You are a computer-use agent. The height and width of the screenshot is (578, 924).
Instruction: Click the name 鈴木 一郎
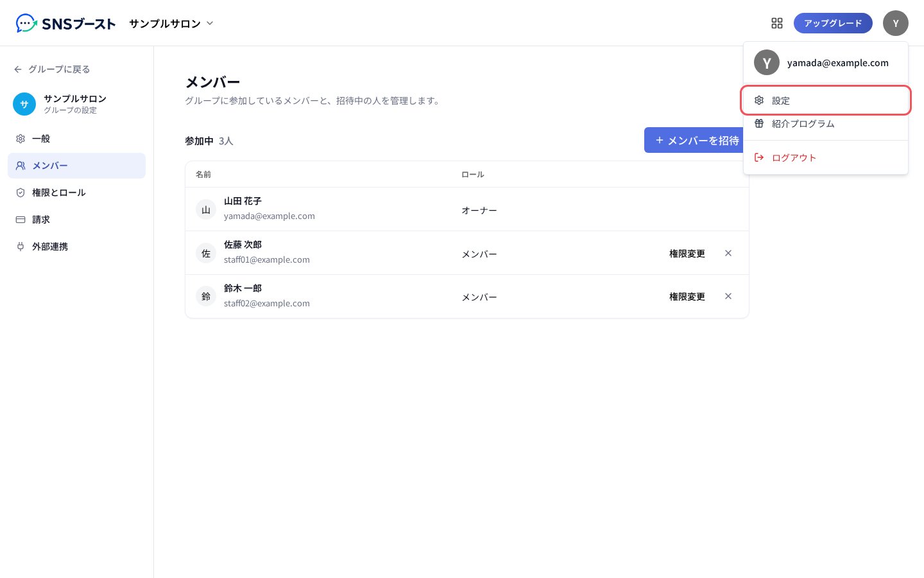(243, 288)
